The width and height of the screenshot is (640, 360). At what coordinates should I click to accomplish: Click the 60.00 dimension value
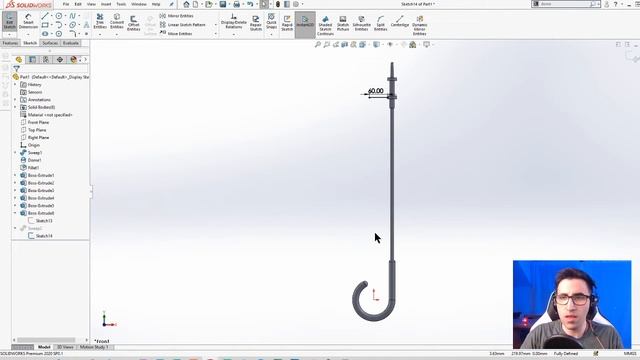[376, 91]
